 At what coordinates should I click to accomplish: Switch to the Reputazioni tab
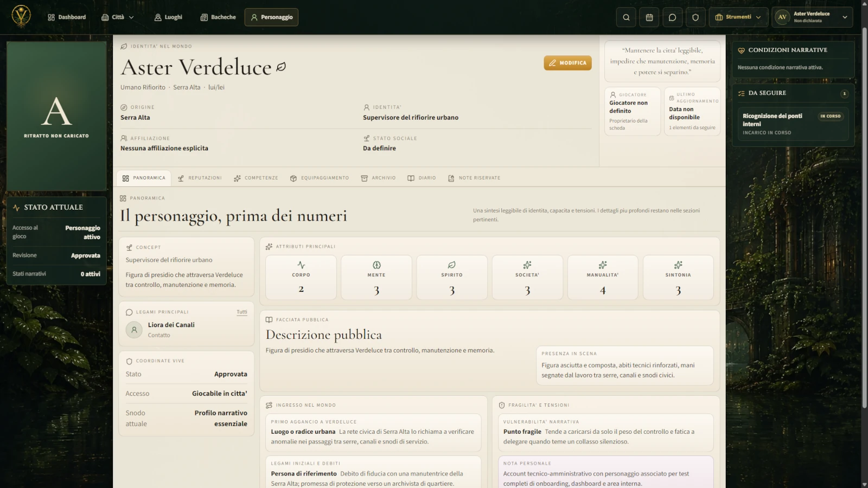click(x=200, y=178)
